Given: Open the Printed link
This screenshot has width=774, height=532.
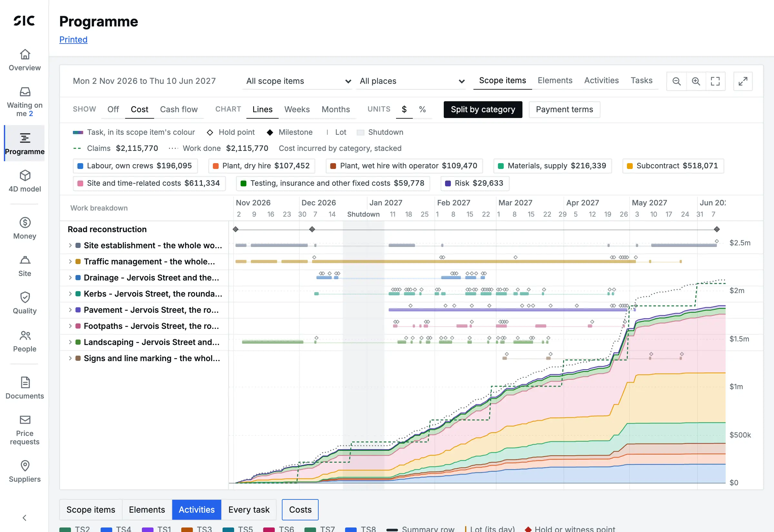Looking at the screenshot, I should pyautogui.click(x=73, y=40).
